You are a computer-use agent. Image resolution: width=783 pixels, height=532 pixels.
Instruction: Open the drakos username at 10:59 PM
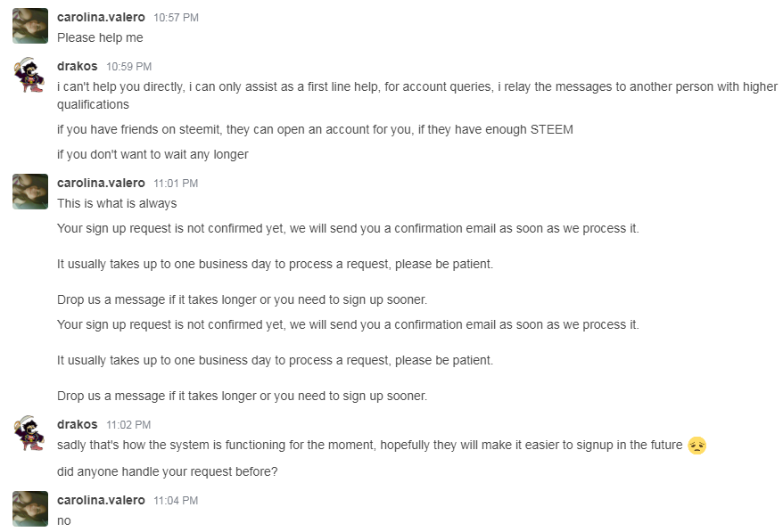(77, 66)
